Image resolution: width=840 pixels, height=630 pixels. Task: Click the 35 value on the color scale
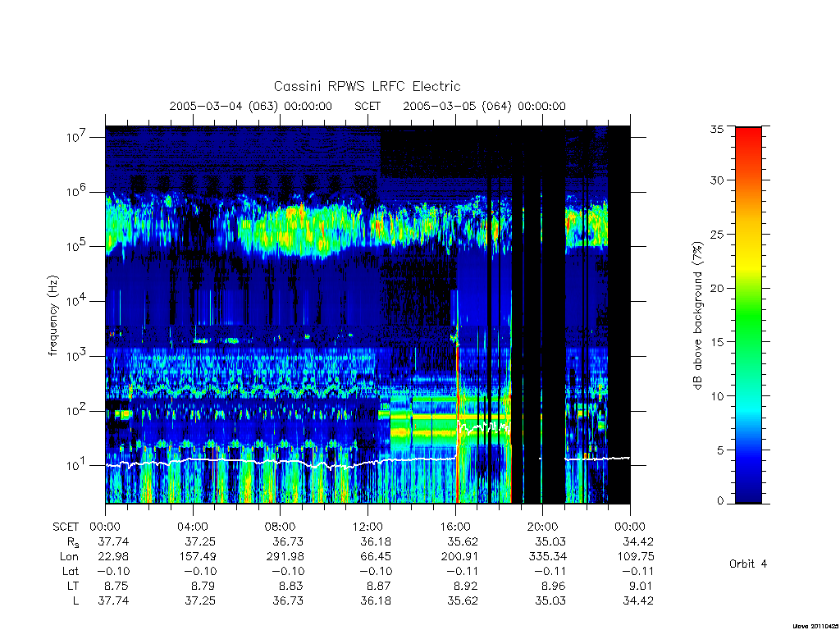[x=717, y=129]
